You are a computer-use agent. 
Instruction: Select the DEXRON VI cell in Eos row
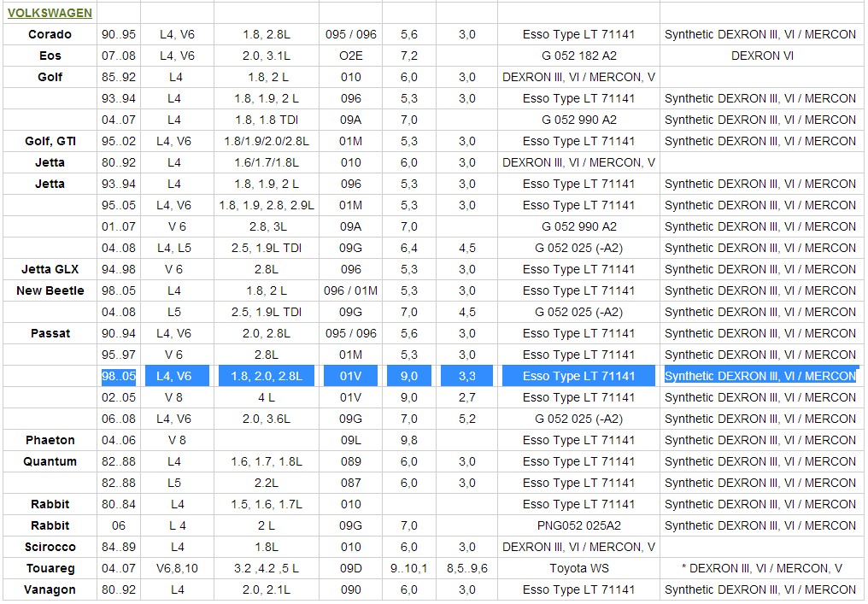[x=762, y=56]
